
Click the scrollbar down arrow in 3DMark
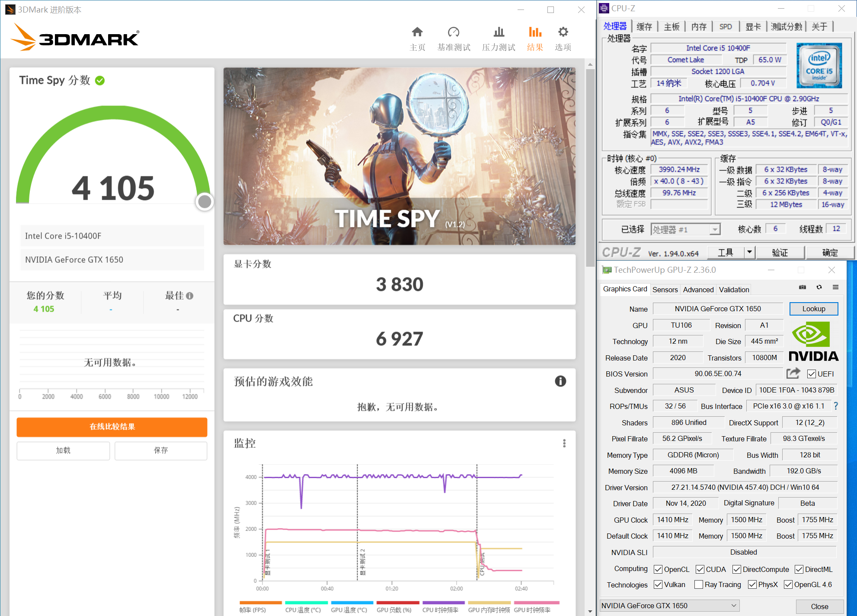click(590, 611)
